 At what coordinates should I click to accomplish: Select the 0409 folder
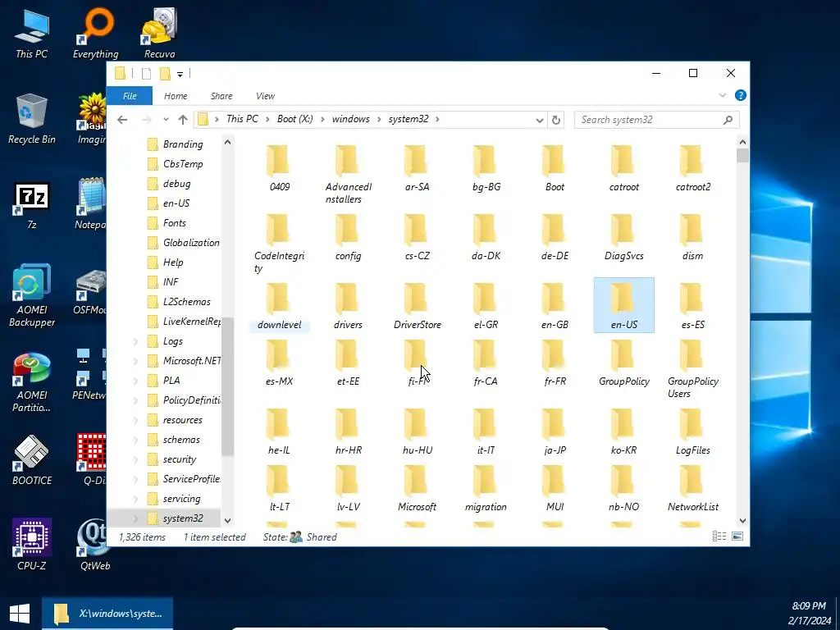coord(279,167)
